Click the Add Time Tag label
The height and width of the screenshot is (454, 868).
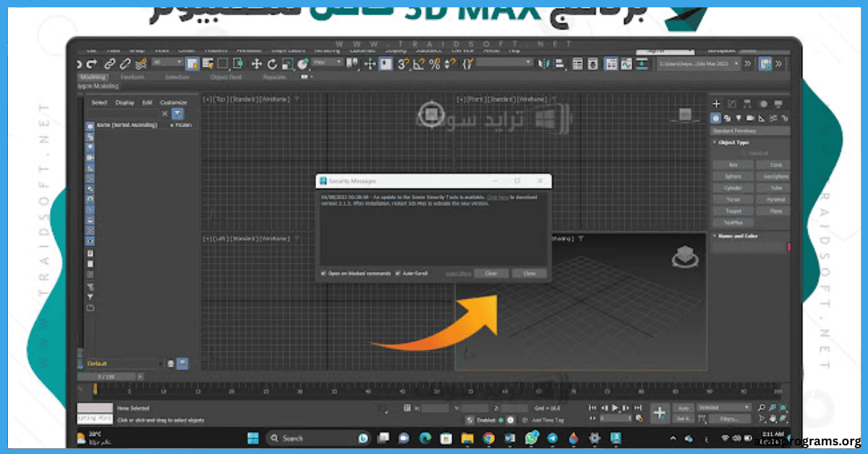(548, 420)
